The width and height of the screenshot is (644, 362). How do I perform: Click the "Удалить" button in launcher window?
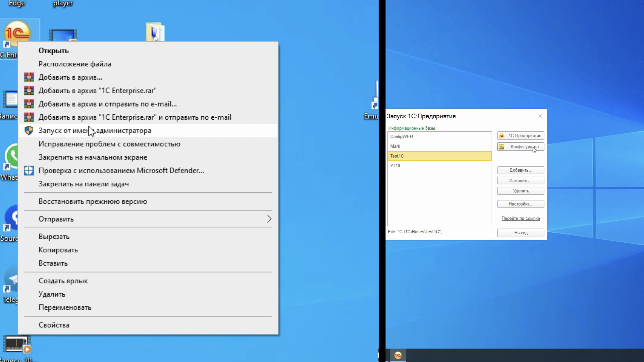521,191
